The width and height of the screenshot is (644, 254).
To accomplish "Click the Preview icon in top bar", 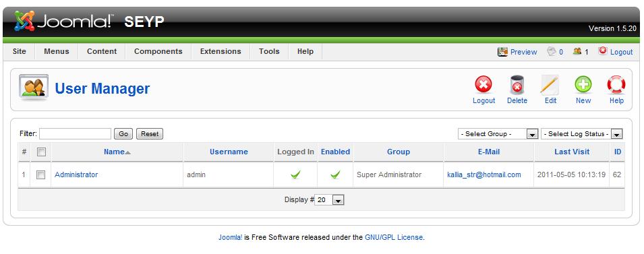I will 502,52.
